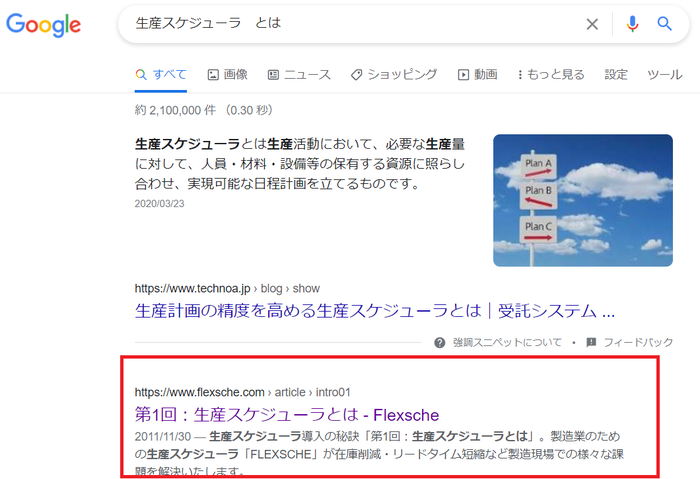
Task: Open the 第1回：生産スケジューラとは - Flexsche result
Action: (x=287, y=414)
